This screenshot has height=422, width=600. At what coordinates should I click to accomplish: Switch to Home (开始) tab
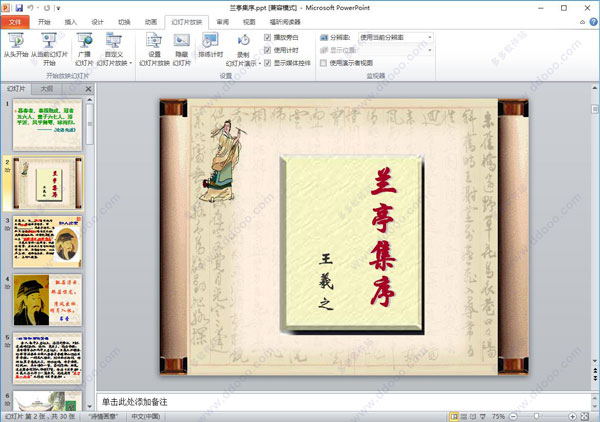[44, 22]
